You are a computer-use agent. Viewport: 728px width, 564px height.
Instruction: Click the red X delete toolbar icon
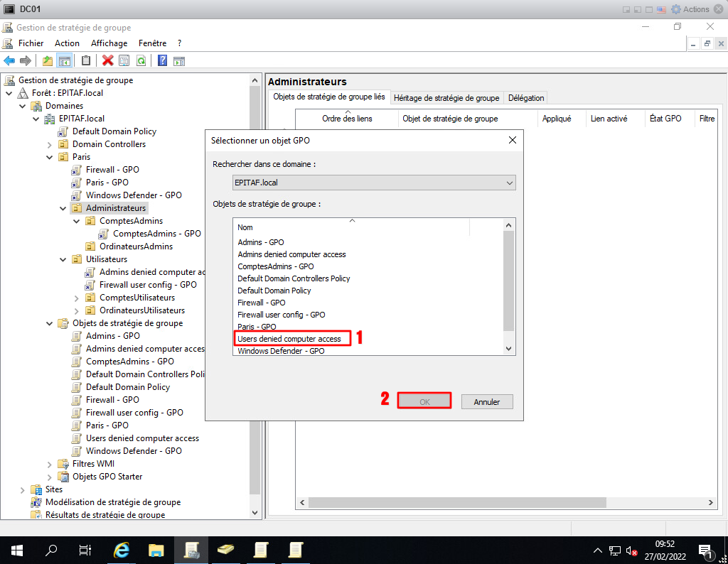[x=108, y=61]
